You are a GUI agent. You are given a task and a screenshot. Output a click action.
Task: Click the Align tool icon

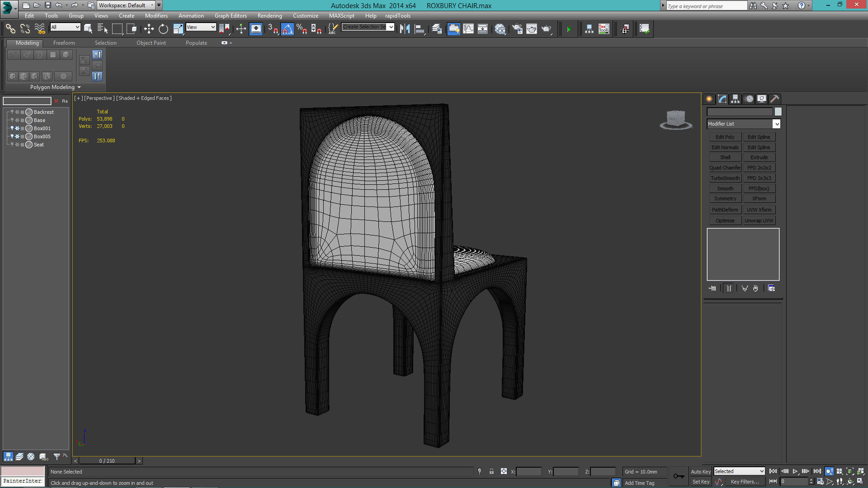(420, 29)
